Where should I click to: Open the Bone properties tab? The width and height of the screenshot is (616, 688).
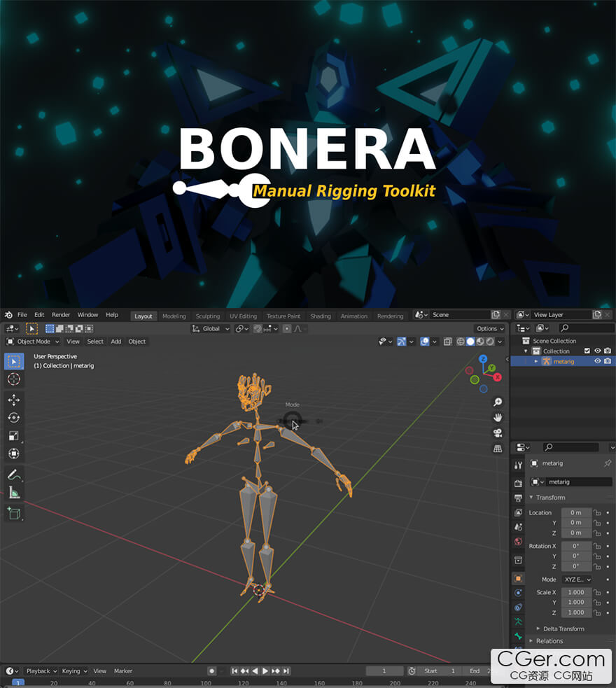[518, 636]
